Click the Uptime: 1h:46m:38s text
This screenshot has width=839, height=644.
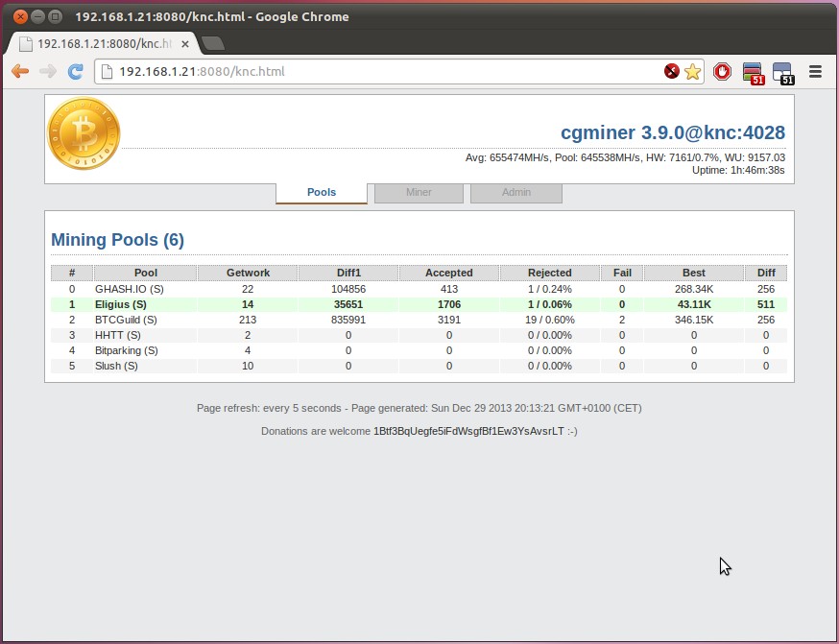pos(738,170)
